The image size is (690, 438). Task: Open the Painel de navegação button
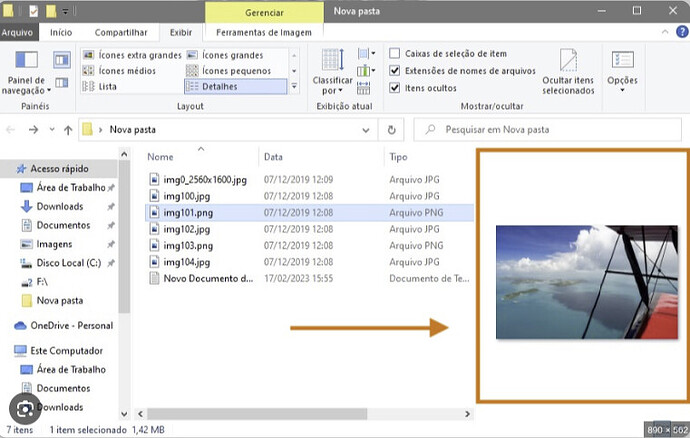[27, 70]
